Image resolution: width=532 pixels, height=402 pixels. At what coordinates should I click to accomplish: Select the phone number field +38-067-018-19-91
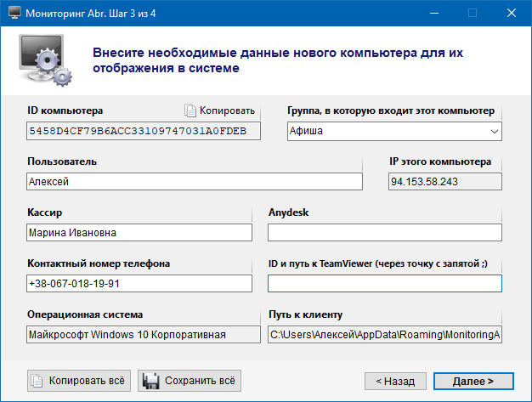139,283
